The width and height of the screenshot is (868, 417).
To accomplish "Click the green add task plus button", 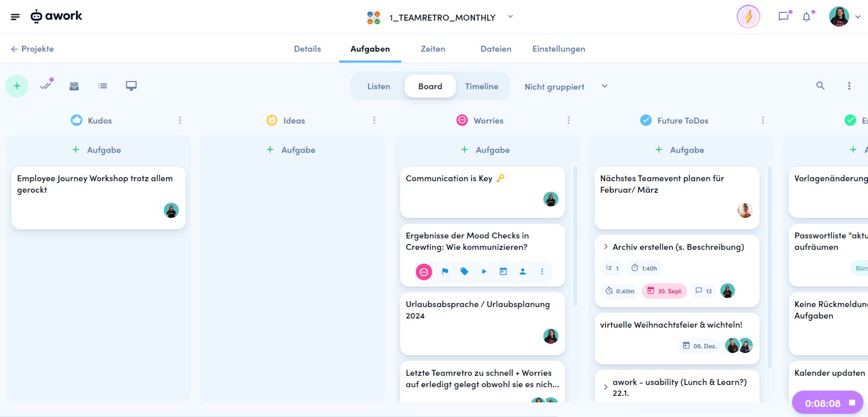I will (x=17, y=86).
